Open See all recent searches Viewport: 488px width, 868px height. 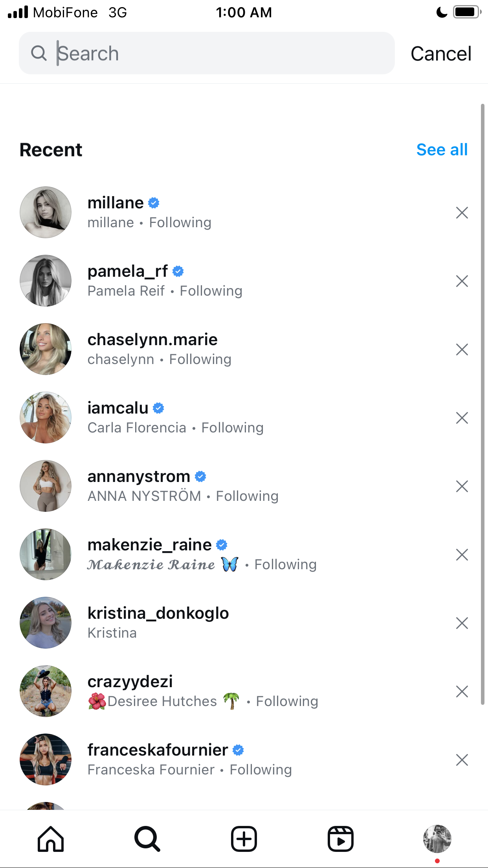tap(442, 150)
